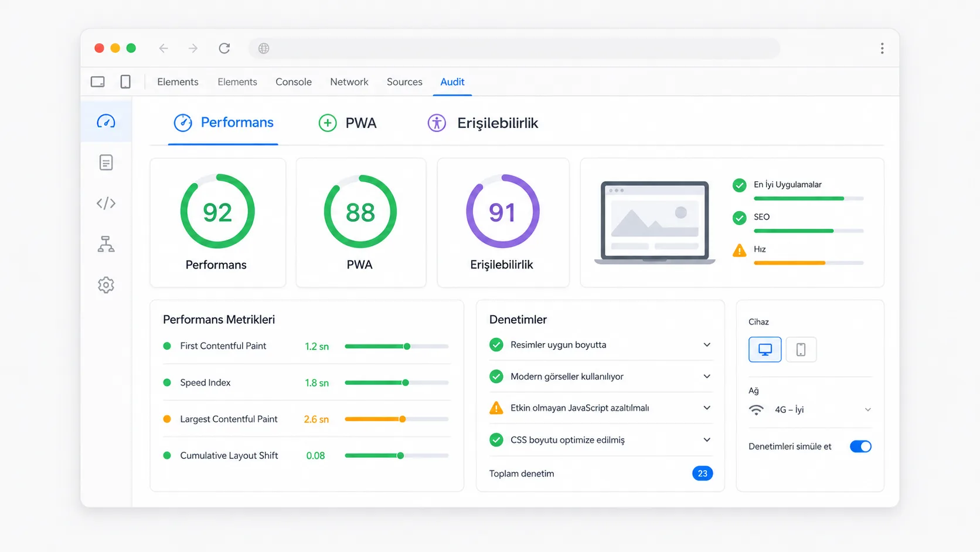Viewport: 980px width, 552px height.
Task: Open the document report sidebar icon
Action: 106,162
